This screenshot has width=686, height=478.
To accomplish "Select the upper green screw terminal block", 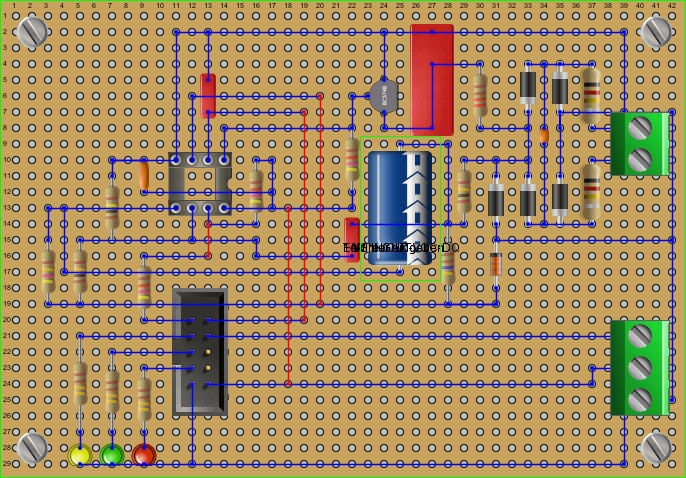I will point(640,144).
